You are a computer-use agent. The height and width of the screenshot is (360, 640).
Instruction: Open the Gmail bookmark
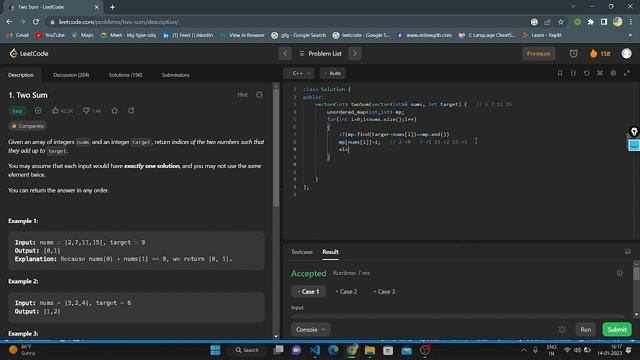pyautogui.click(x=18, y=35)
